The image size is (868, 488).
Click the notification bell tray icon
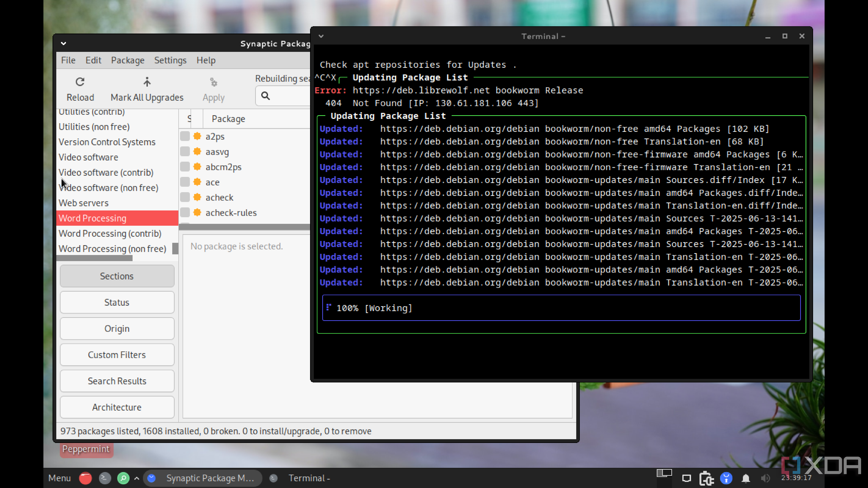tap(746, 478)
